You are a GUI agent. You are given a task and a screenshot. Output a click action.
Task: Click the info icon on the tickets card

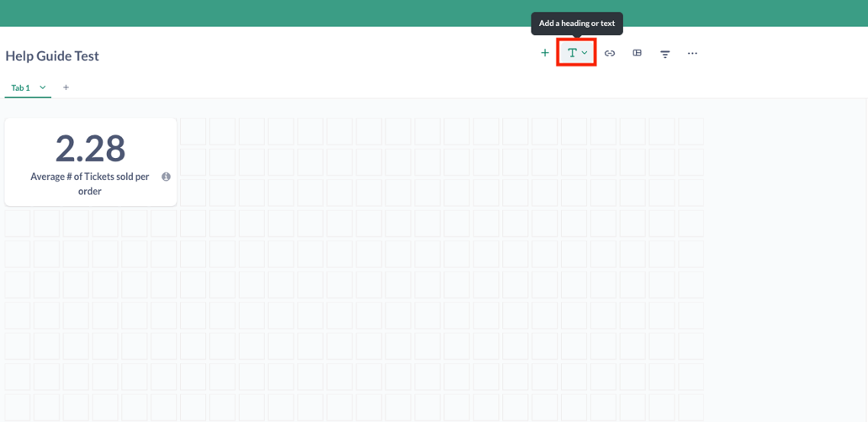coord(166,177)
